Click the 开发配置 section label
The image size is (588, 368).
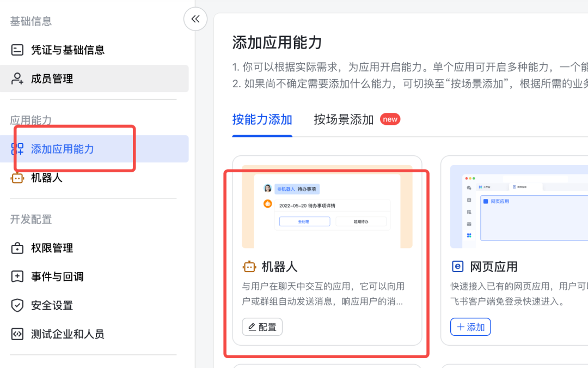pyautogui.click(x=30, y=219)
